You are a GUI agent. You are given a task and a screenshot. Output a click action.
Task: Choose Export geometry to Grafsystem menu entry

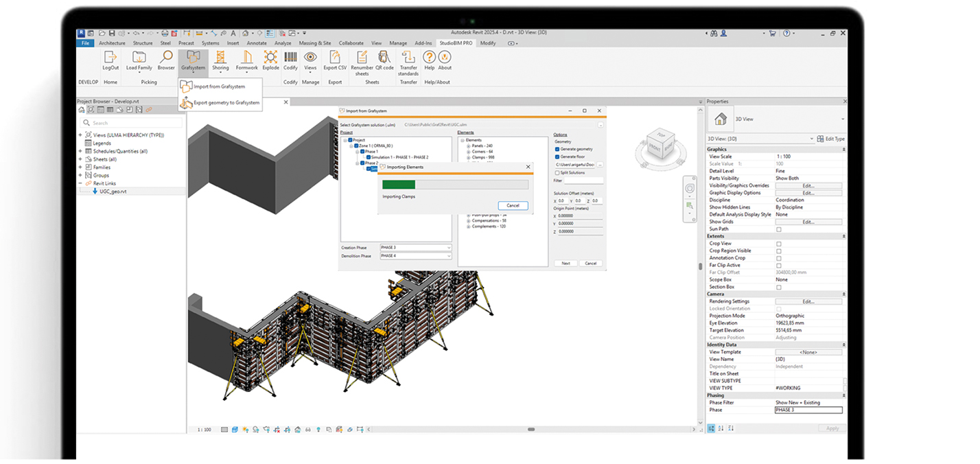point(226,103)
